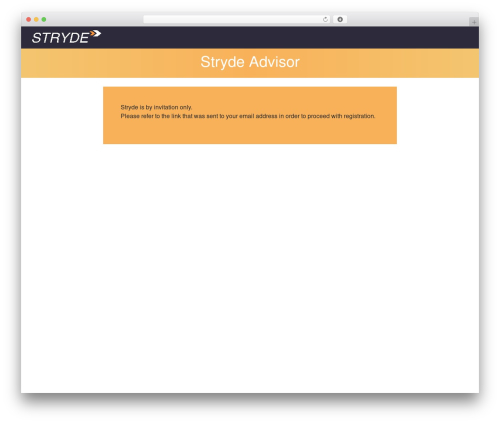Click the 'Please refer to the link' sentence
The height and width of the screenshot is (423, 500).
point(248,116)
